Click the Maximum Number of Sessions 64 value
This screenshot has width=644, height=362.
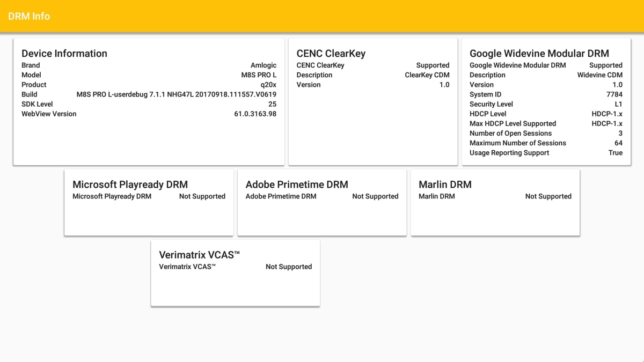click(618, 143)
